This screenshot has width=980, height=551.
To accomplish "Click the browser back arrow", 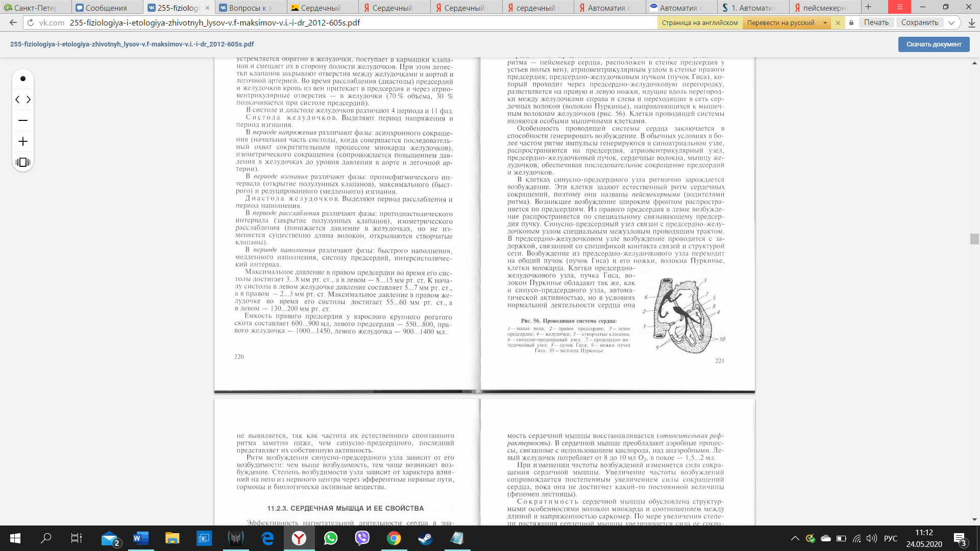I will (13, 22).
